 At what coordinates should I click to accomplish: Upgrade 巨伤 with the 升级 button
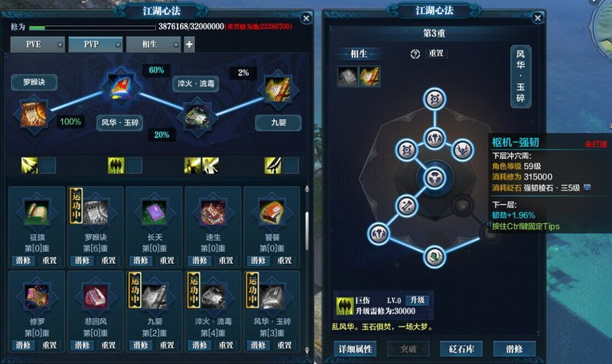click(417, 300)
